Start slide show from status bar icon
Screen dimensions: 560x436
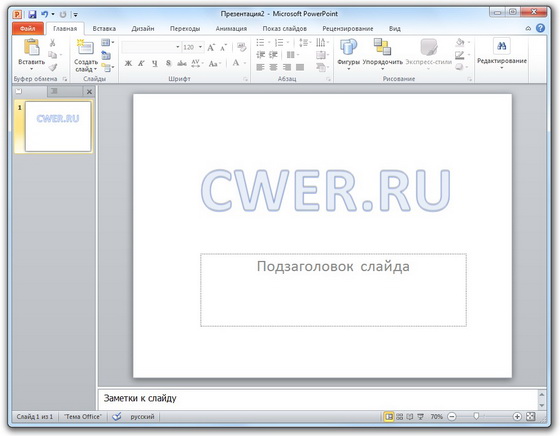click(421, 416)
